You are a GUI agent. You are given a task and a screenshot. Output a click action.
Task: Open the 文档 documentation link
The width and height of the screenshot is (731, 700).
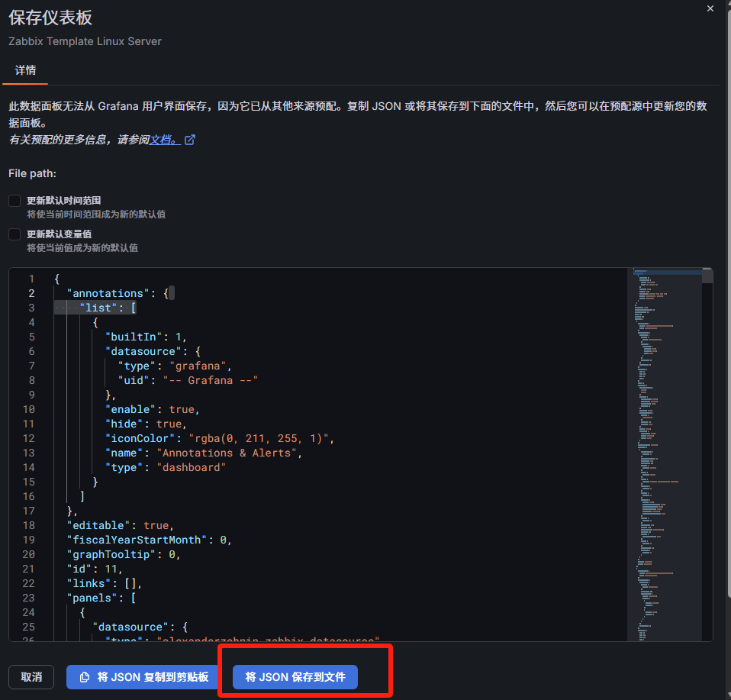(165, 140)
